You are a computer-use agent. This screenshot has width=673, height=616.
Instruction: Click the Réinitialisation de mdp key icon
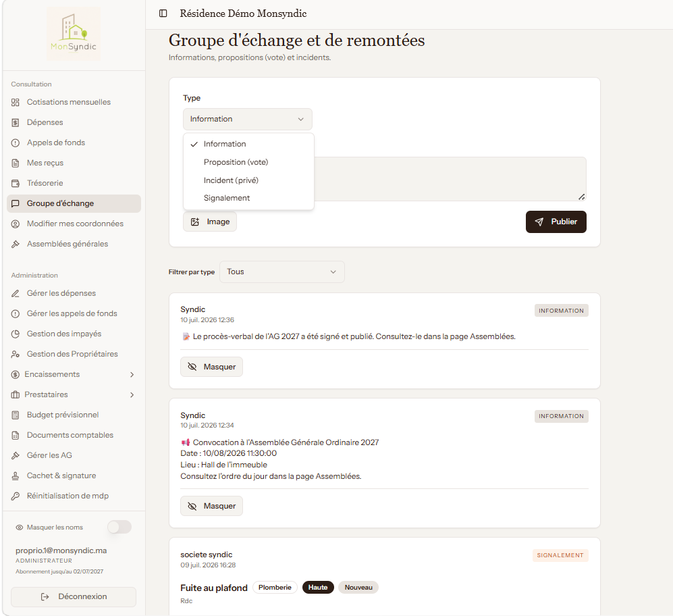[x=16, y=496]
